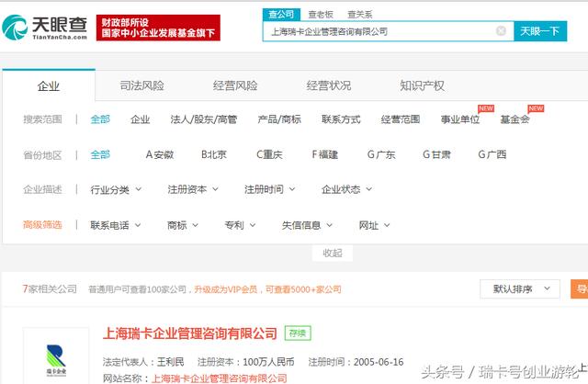Open the 网址 filter dropdown

pos(374,225)
